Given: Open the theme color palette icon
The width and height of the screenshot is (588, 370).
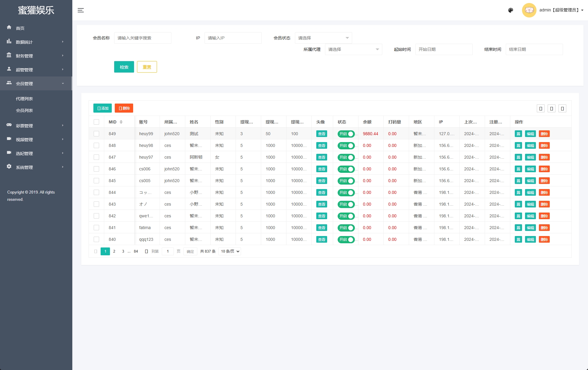Looking at the screenshot, I should [511, 10].
